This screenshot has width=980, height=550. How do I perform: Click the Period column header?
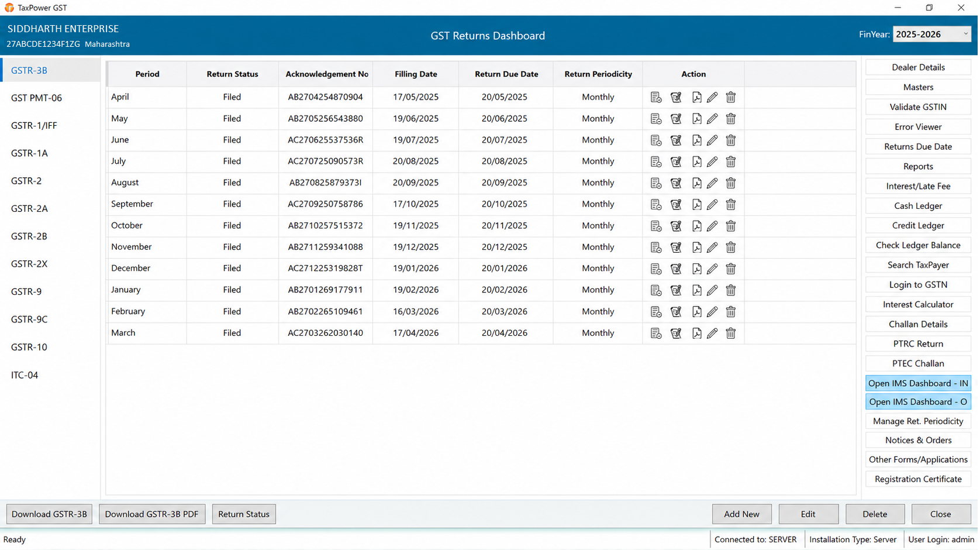pyautogui.click(x=147, y=74)
